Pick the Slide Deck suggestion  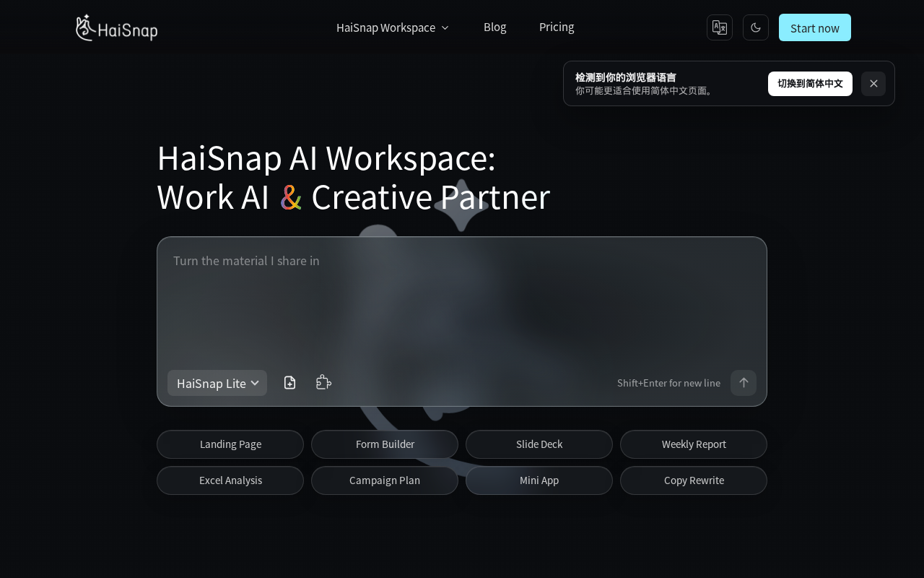tap(539, 444)
